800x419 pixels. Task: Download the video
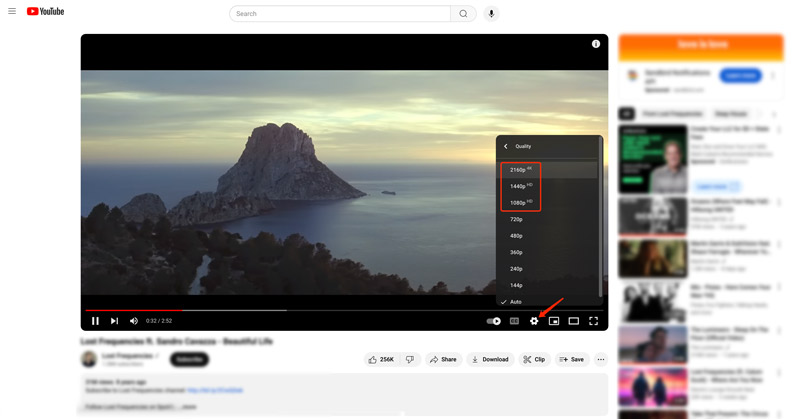point(490,360)
